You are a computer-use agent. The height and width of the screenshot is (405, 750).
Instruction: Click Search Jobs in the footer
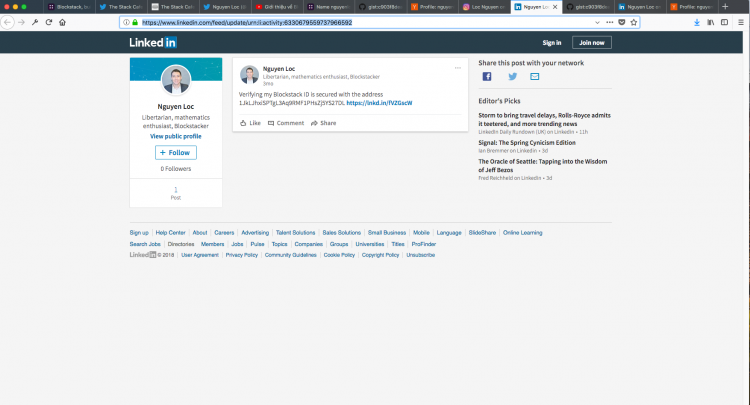tap(145, 244)
